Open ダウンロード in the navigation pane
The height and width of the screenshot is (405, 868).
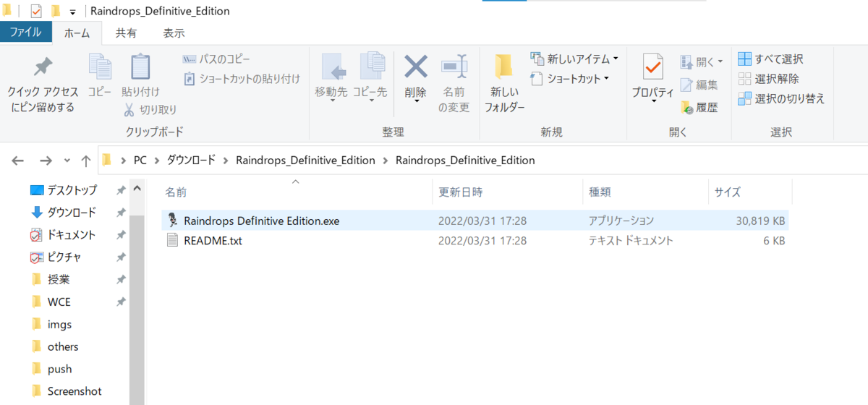[x=72, y=213]
